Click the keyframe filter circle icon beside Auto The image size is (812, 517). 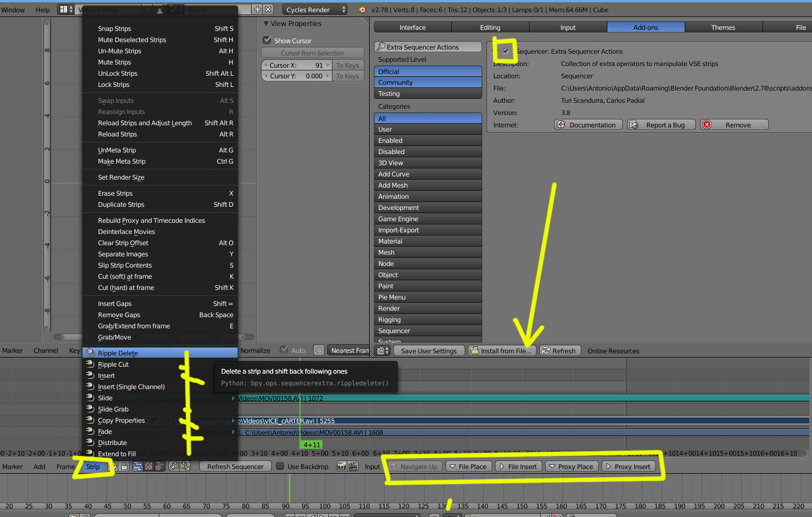click(x=319, y=350)
